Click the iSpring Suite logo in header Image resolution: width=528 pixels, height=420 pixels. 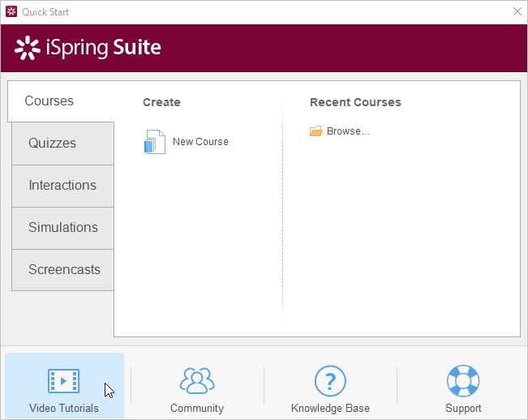click(88, 48)
